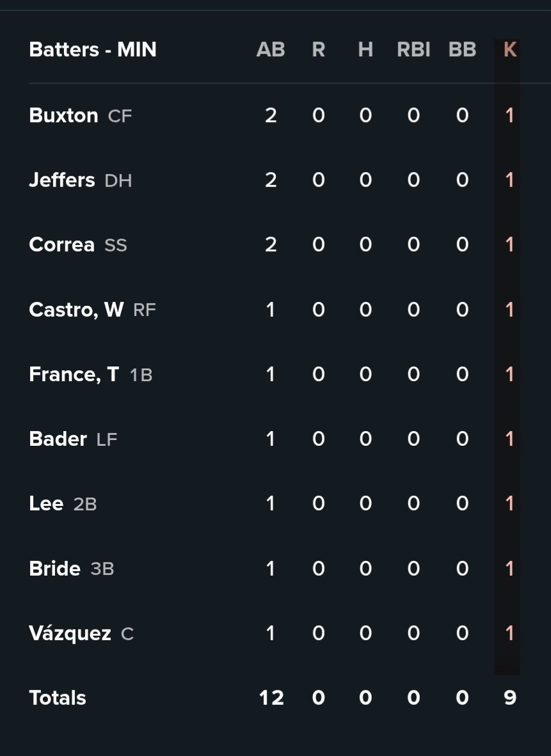Click the R column header

tap(318, 50)
